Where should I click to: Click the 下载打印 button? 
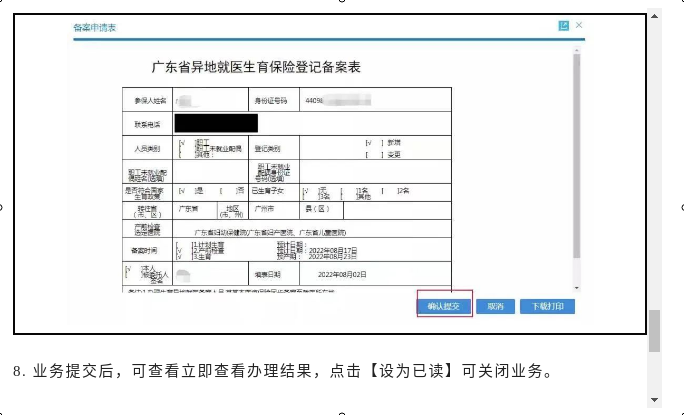pyautogui.click(x=547, y=306)
